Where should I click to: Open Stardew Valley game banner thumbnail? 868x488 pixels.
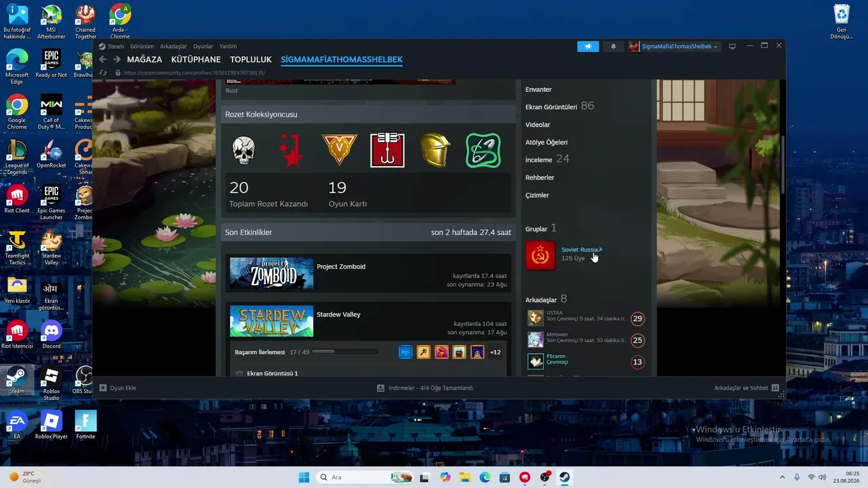coord(272,321)
